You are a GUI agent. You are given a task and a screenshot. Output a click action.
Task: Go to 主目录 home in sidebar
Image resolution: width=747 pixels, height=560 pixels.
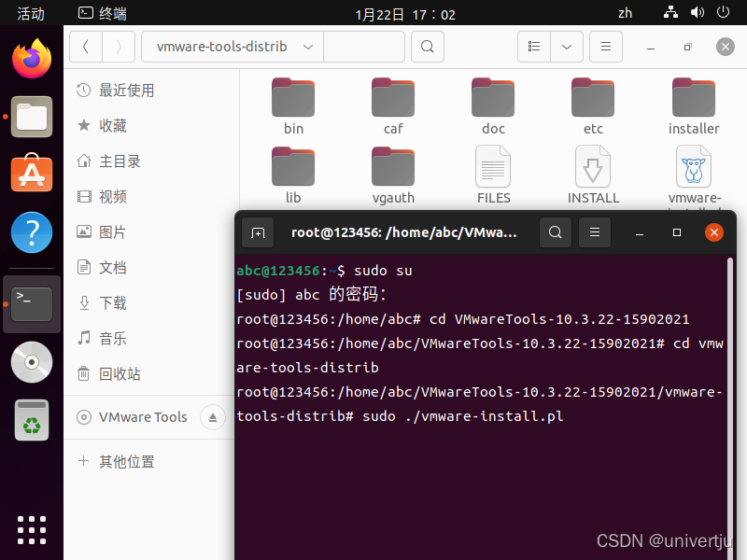[x=150, y=161]
